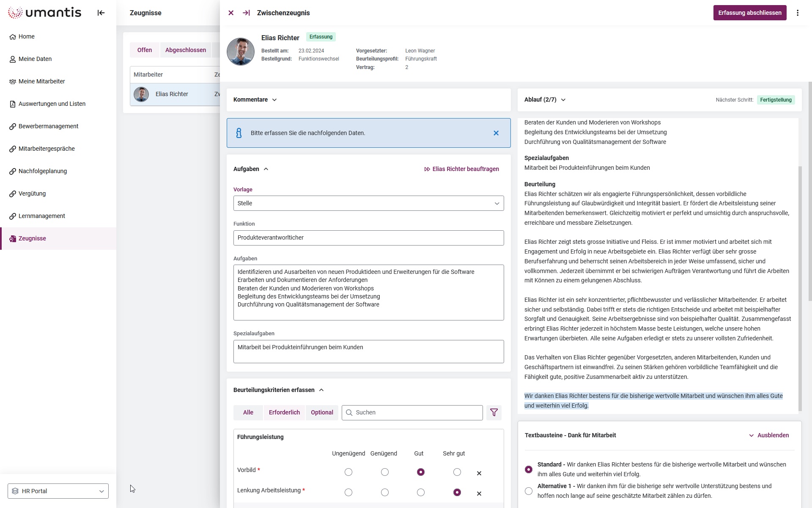Image resolution: width=812 pixels, height=508 pixels.
Task: Click Elias Richter beauftragen link
Action: click(x=461, y=169)
